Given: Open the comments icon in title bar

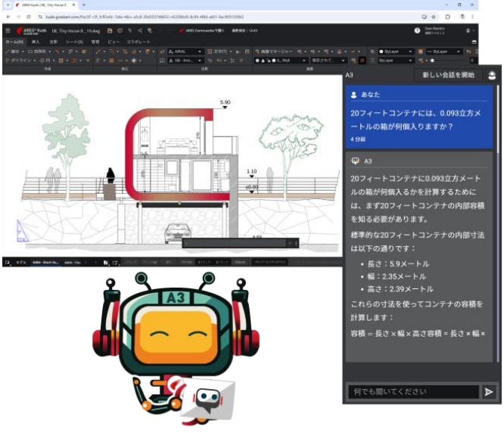Looking at the screenshot, I should pyautogui.click(x=120, y=30).
